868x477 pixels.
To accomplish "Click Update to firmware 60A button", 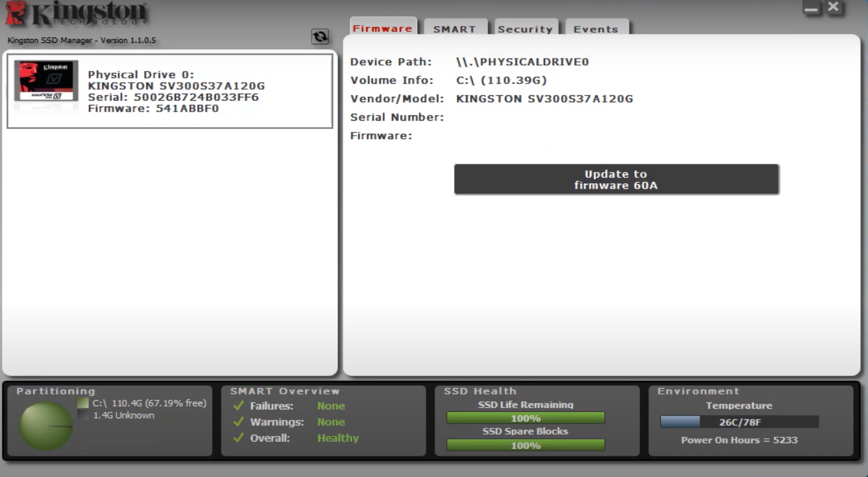I will point(616,179).
